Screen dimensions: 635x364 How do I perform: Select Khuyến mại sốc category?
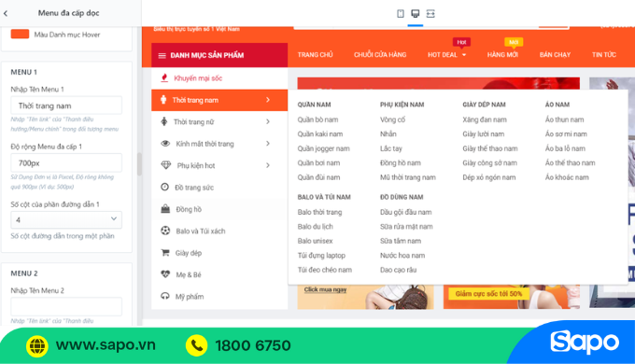click(219, 78)
